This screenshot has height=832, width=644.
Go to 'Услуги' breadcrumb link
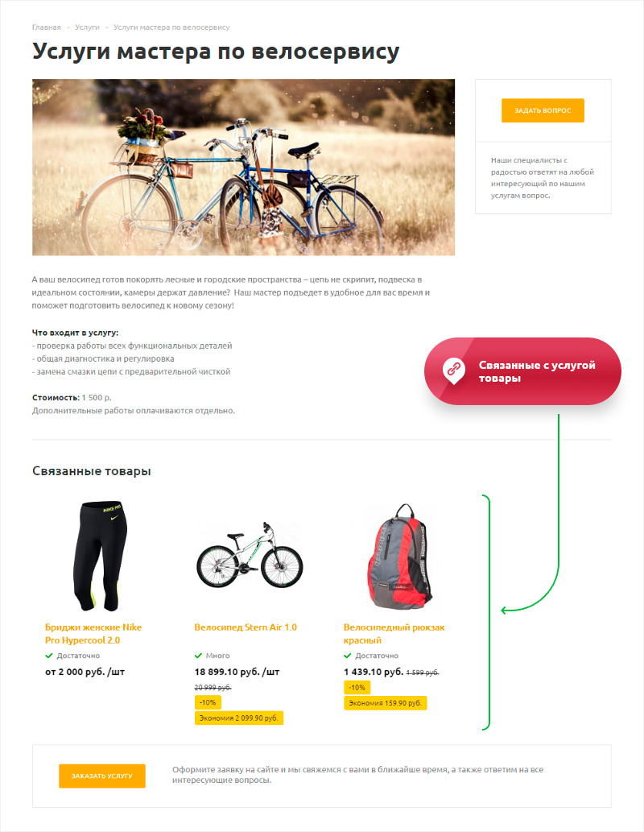(x=87, y=27)
